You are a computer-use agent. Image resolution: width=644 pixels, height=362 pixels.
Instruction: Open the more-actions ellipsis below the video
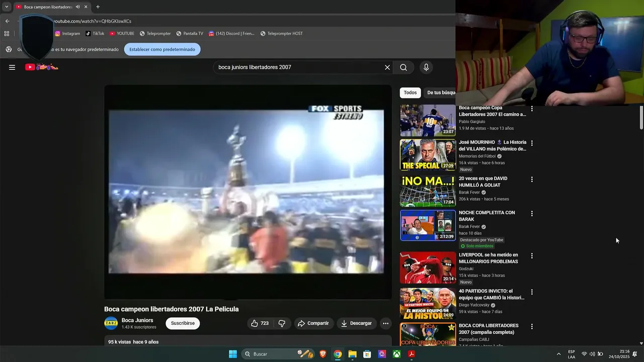[385, 323]
